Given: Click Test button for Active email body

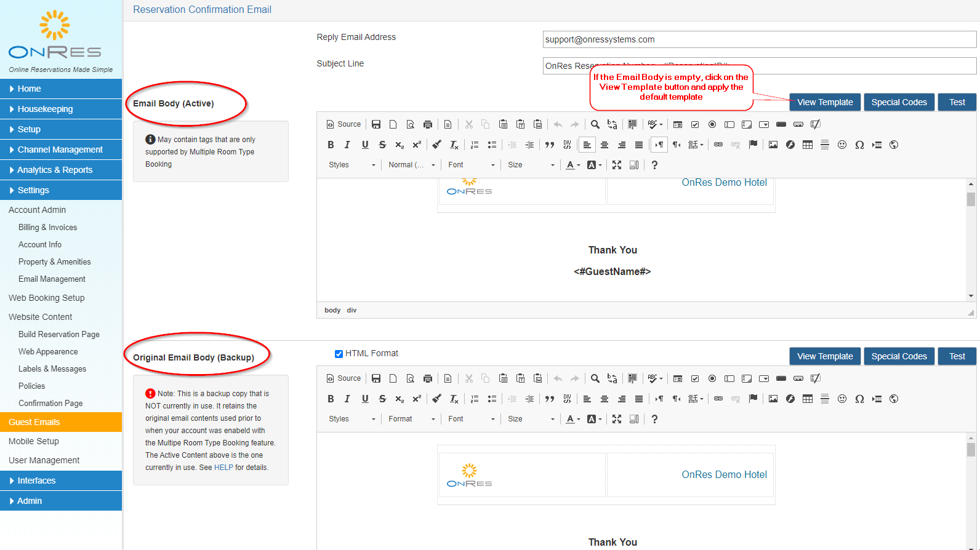Looking at the screenshot, I should [957, 102].
